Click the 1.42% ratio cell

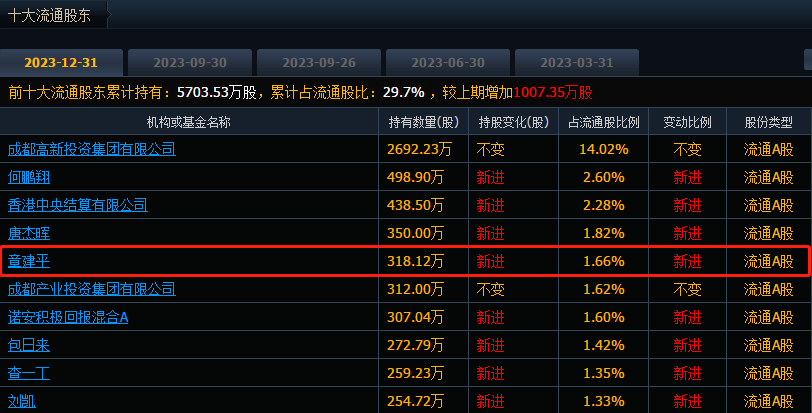[x=604, y=345]
